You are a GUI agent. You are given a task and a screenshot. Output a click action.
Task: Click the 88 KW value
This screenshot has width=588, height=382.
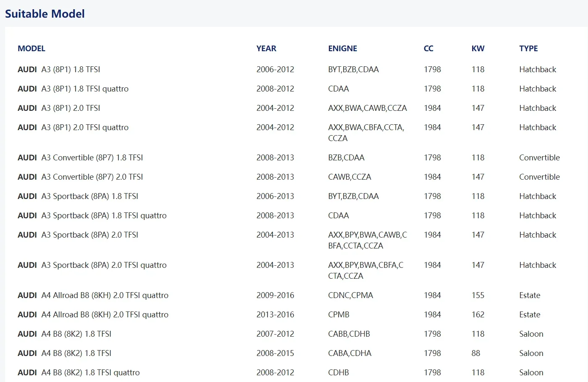point(476,353)
